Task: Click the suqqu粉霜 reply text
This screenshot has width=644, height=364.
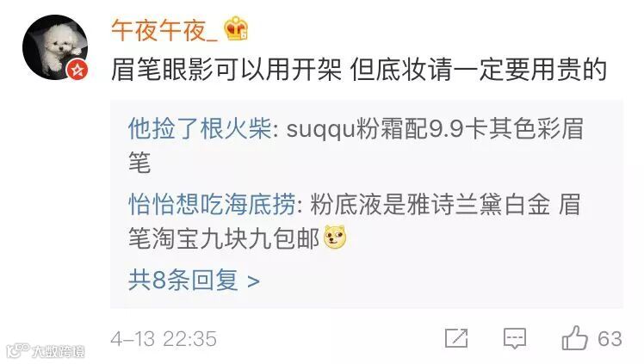Action: (x=356, y=145)
